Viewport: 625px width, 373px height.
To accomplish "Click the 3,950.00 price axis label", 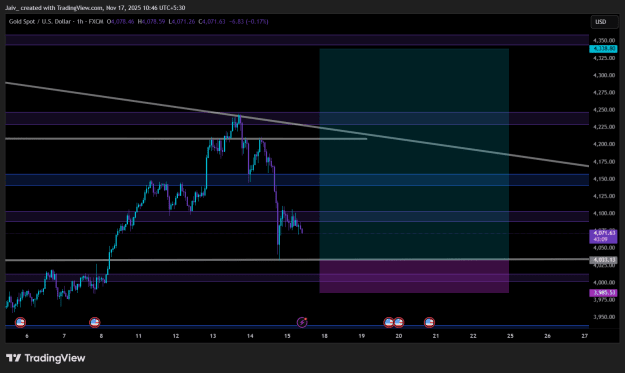I will click(x=604, y=317).
